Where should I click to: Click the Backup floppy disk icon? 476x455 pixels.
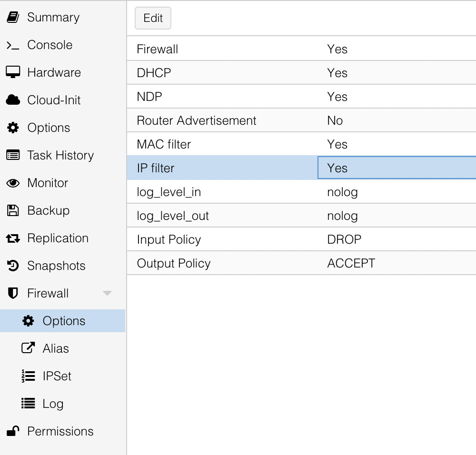[x=13, y=210]
